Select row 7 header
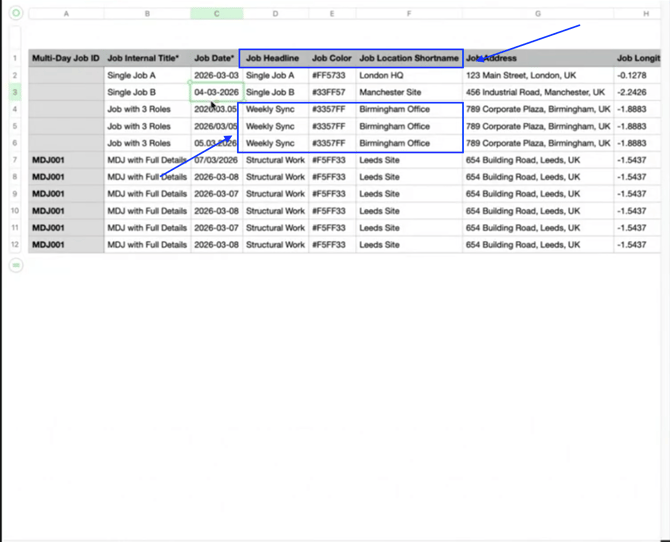 tap(16, 160)
